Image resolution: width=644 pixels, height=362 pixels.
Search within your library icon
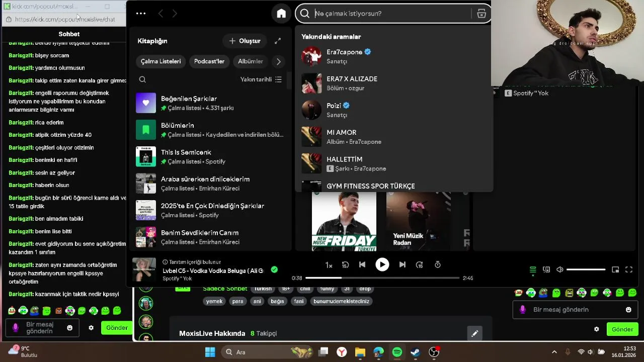142,79
